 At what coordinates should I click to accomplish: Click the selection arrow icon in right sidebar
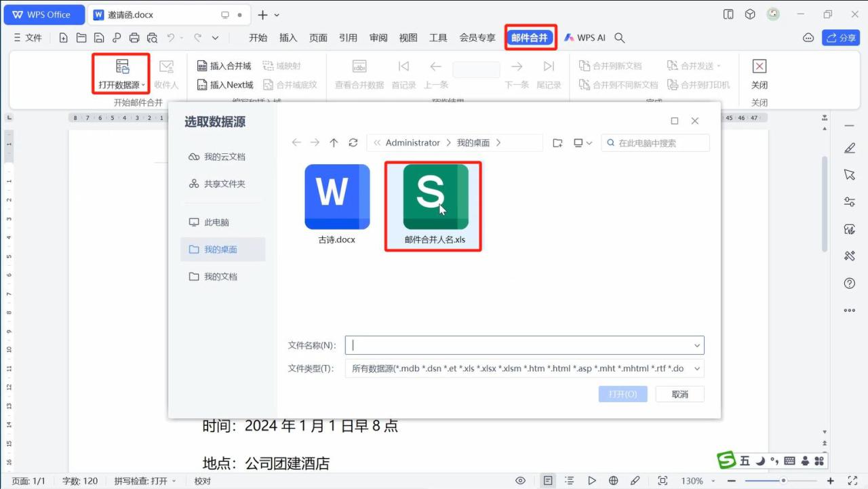pos(850,175)
